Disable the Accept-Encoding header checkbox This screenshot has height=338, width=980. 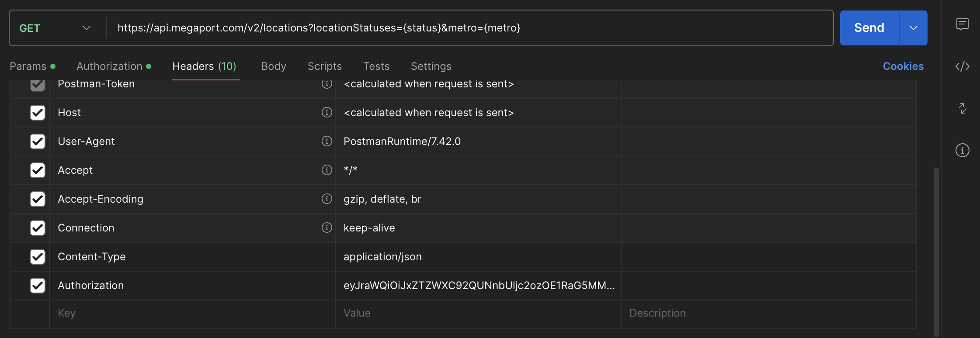38,199
